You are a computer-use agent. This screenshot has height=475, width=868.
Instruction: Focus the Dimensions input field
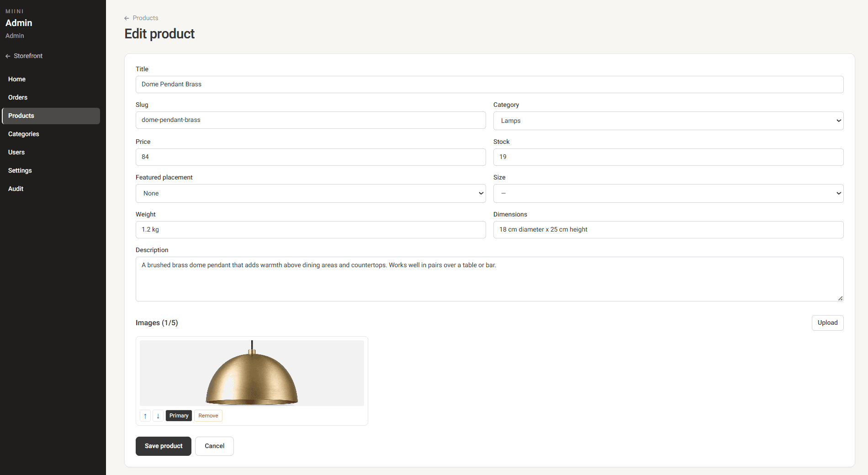(668, 230)
